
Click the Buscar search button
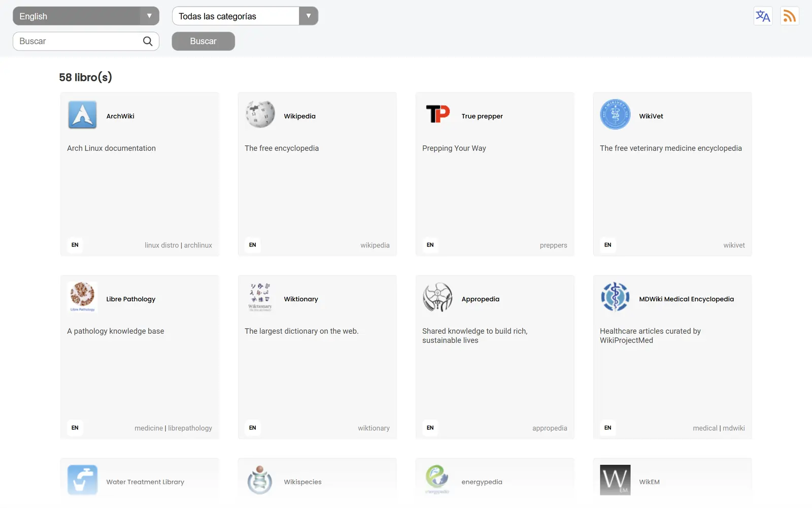tap(203, 41)
